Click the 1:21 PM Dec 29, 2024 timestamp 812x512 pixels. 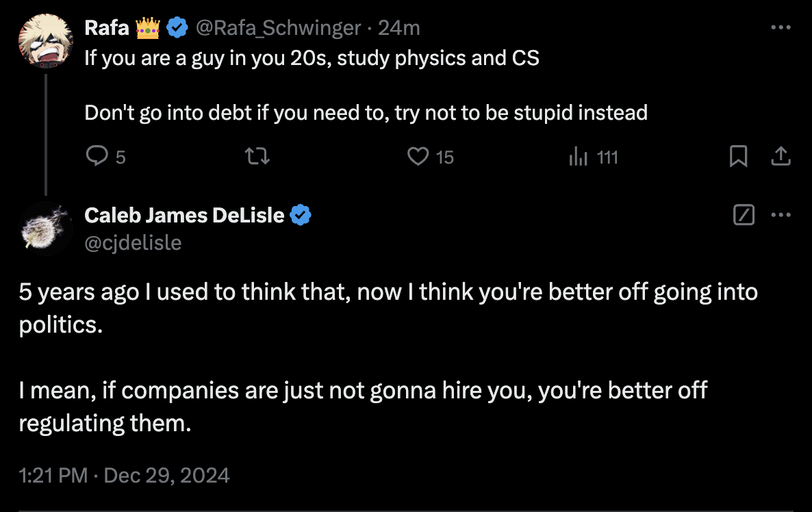[x=125, y=475]
